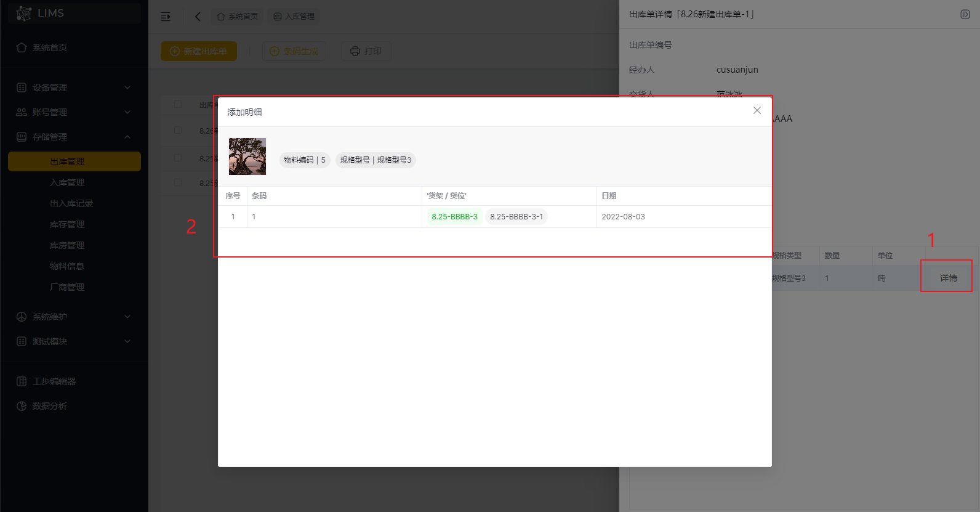The height and width of the screenshot is (512, 980).
Task: Click the 设备管理 sidebar icon
Action: [22, 87]
